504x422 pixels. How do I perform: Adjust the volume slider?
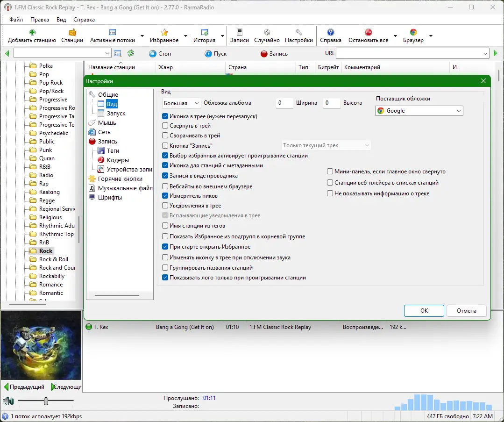45,401
